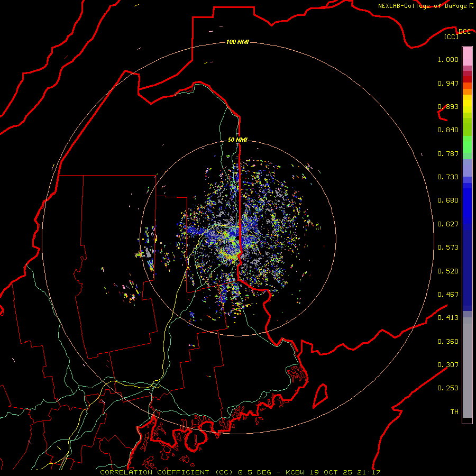
Task: Click the KCBW station identifier
Action: point(296,472)
